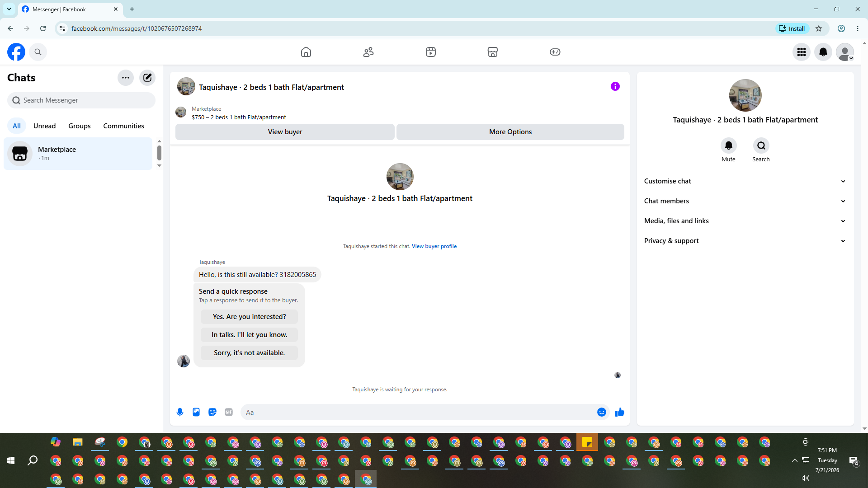Mute the conversation with the bell button
Image resolution: width=868 pixels, height=488 pixels.
coord(729,146)
